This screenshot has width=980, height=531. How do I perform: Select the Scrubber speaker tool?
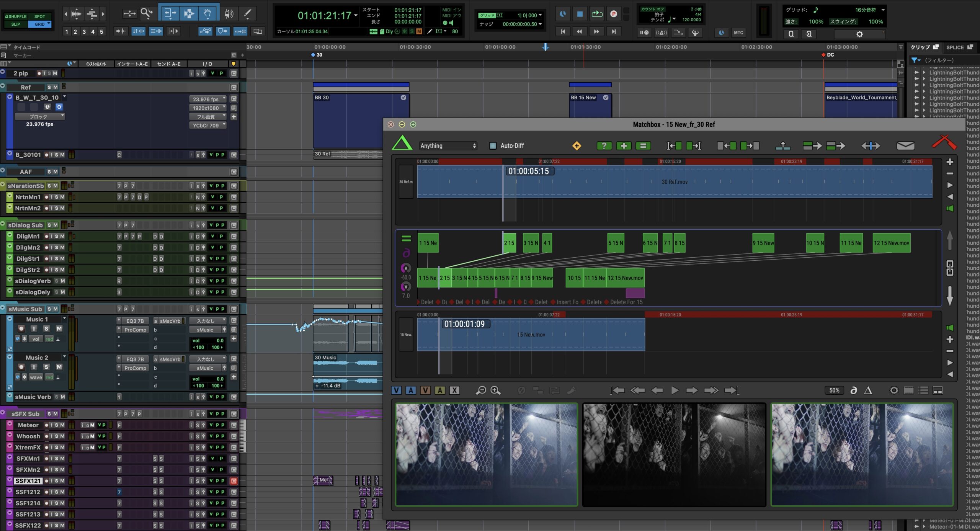229,14
